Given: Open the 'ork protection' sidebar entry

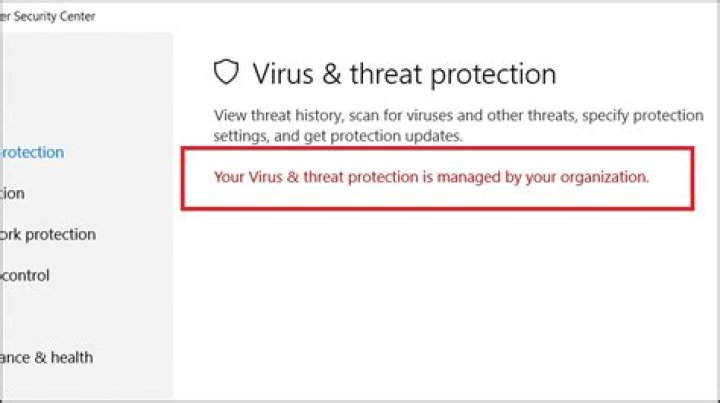Looking at the screenshot, I should 48,235.
